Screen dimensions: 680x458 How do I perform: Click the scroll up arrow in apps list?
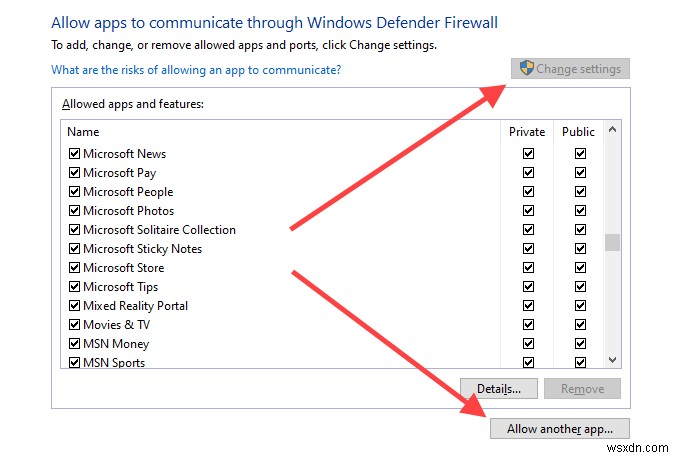click(x=612, y=129)
